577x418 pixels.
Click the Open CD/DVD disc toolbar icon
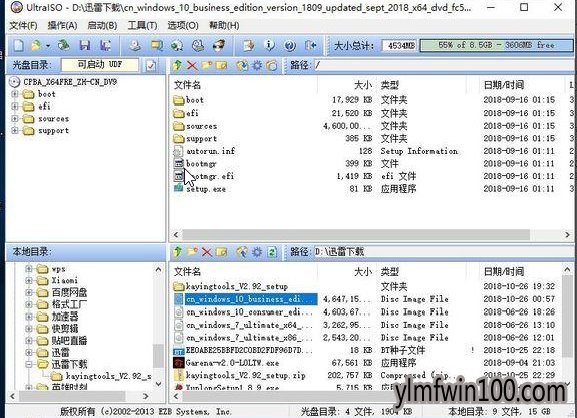point(63,46)
